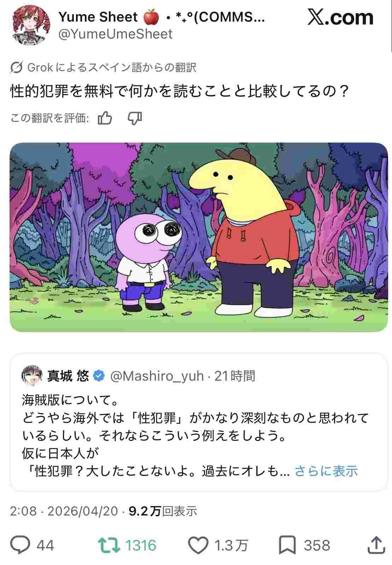The image size is (392, 565).
Task: Open the 9.2万回表示 view count
Action: tap(163, 511)
